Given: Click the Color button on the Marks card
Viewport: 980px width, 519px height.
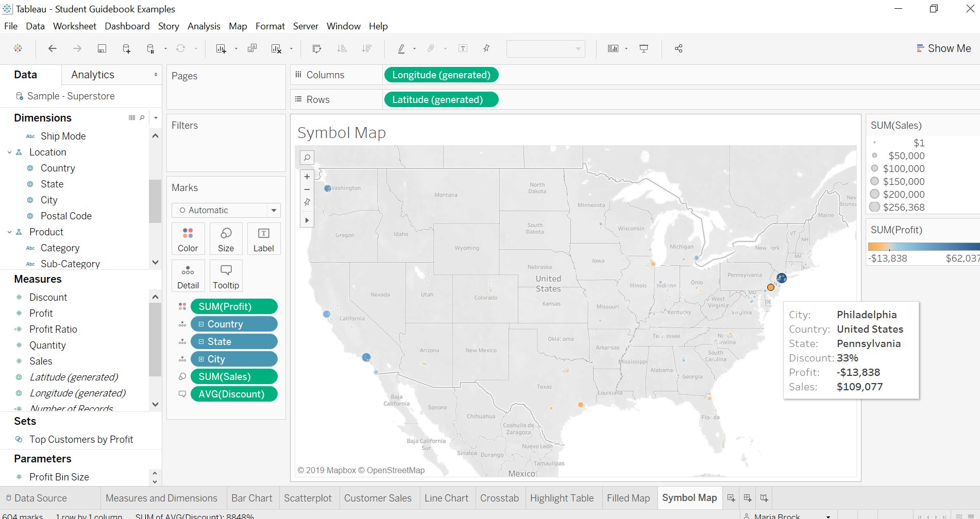Looking at the screenshot, I should pos(188,238).
